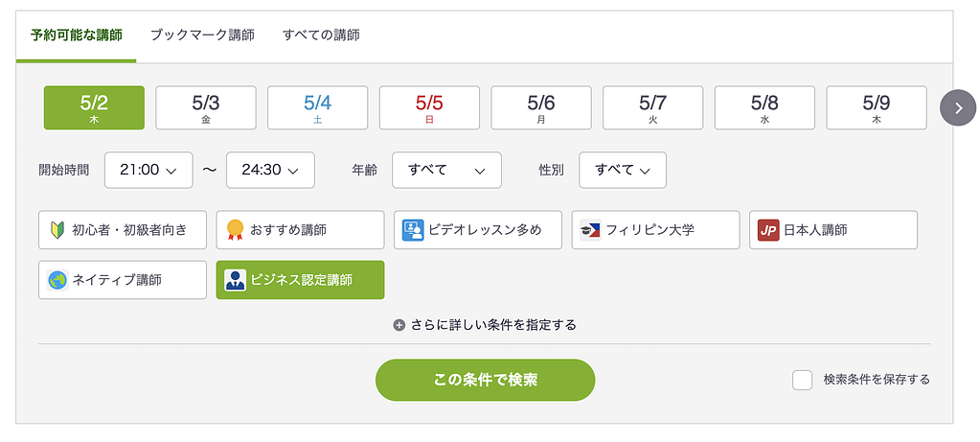980x442 pixels.
Task: Click the business certified tutor icon
Action: 235,280
